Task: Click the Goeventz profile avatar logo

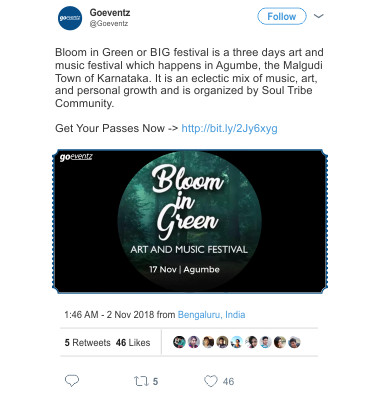Action: click(x=70, y=18)
